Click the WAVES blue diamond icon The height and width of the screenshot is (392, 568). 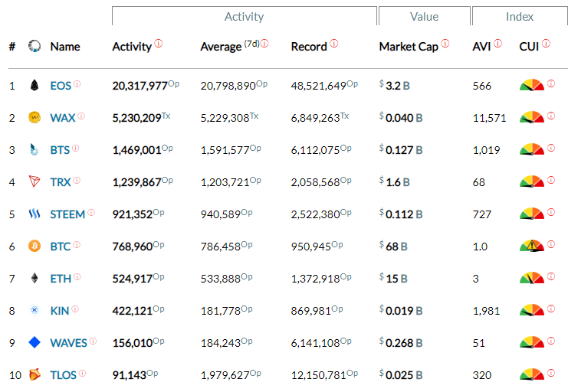coord(34,342)
